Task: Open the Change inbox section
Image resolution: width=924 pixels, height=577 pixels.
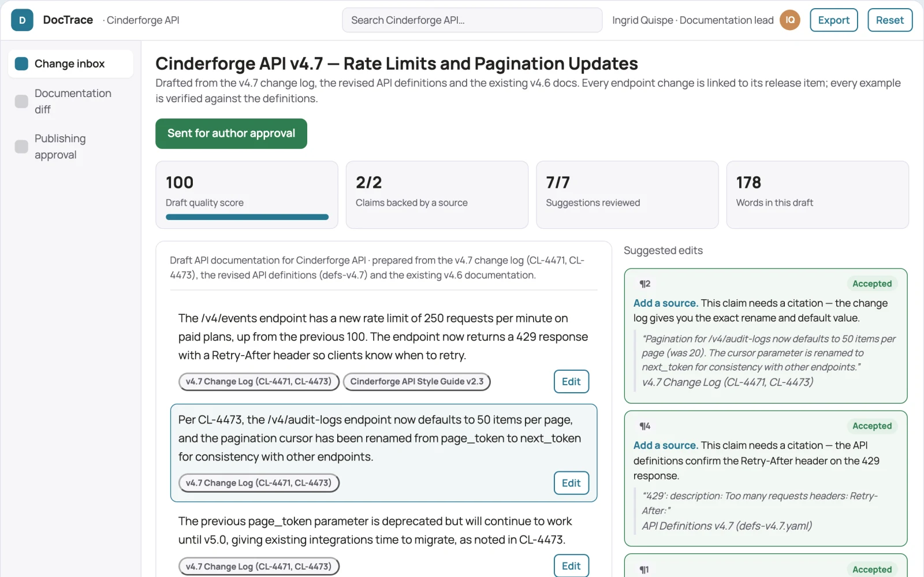Action: (70, 64)
